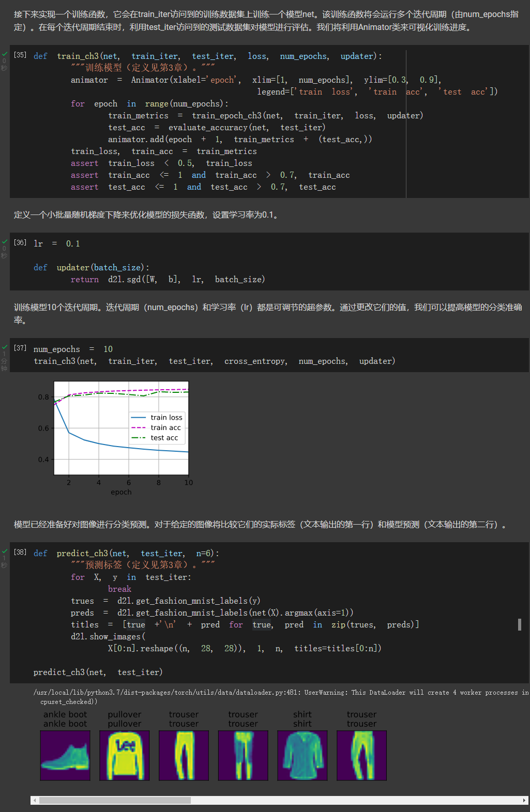Viewport: 530px width, 812px height.
Task: Click the run indicator of cell [36]
Action: (20, 242)
